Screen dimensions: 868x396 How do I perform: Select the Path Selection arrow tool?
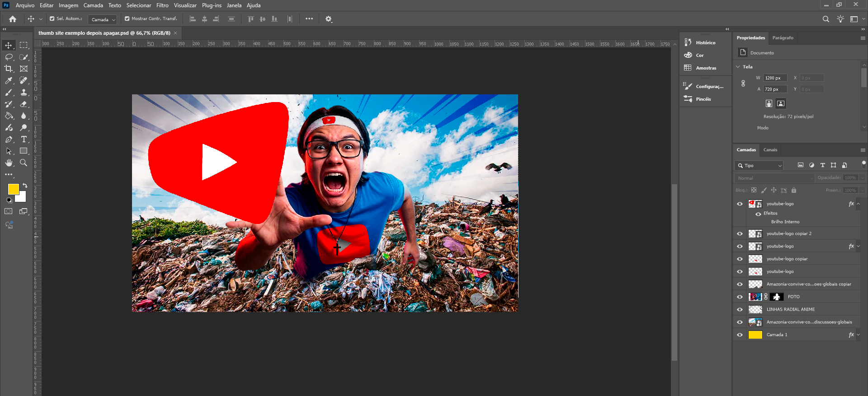point(9,151)
